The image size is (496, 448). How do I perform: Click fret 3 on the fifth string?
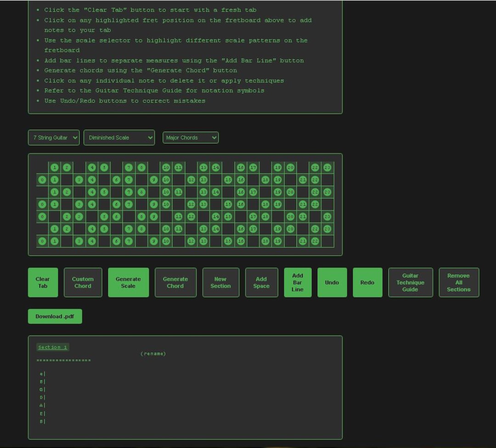tap(79, 217)
